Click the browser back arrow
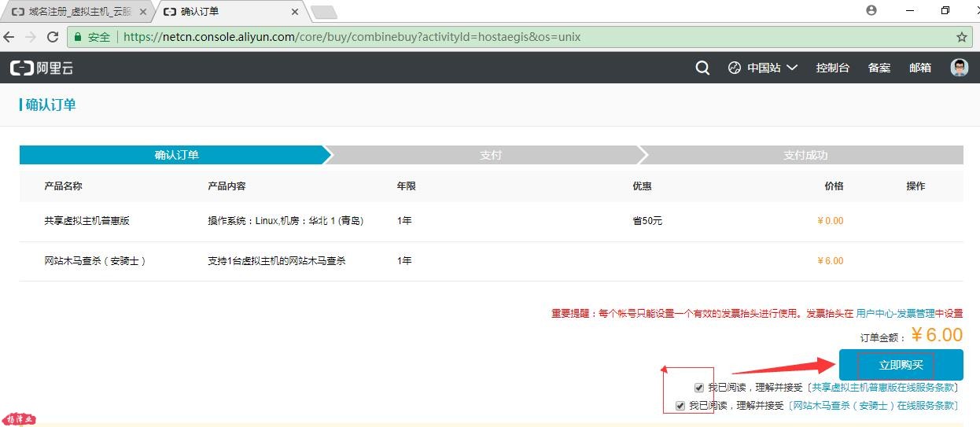The height and width of the screenshot is (427, 980). [x=9, y=37]
